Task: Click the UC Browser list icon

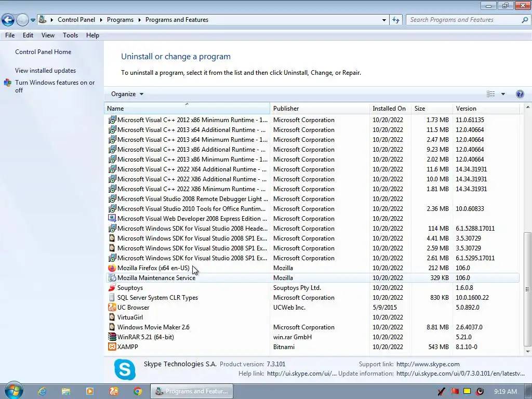Action: coord(112,308)
